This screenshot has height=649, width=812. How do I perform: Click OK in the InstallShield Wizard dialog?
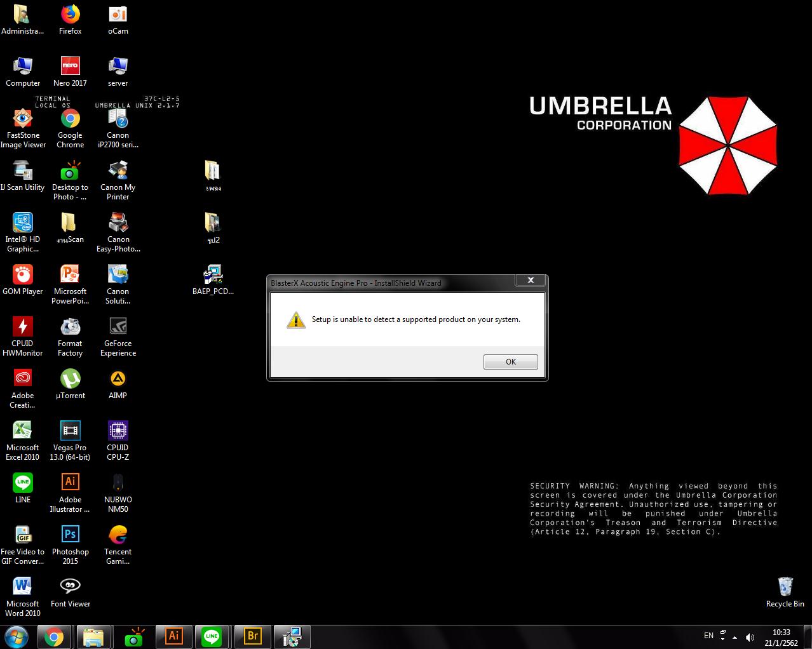click(x=510, y=361)
